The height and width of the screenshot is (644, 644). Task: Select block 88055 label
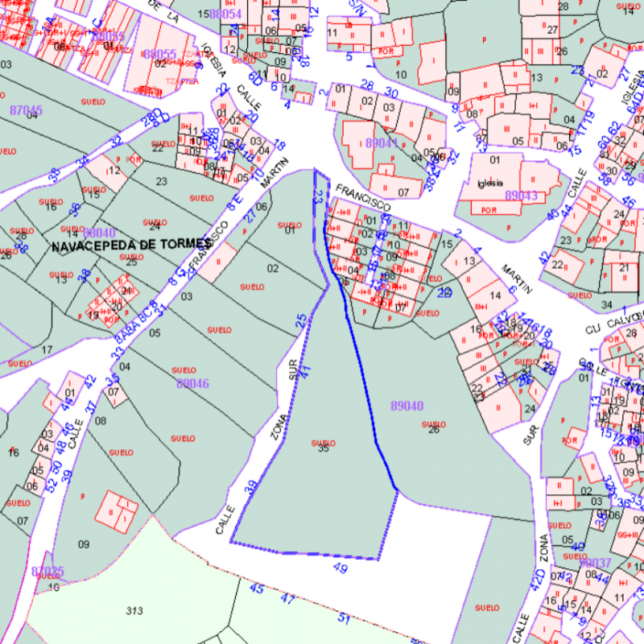point(159,54)
